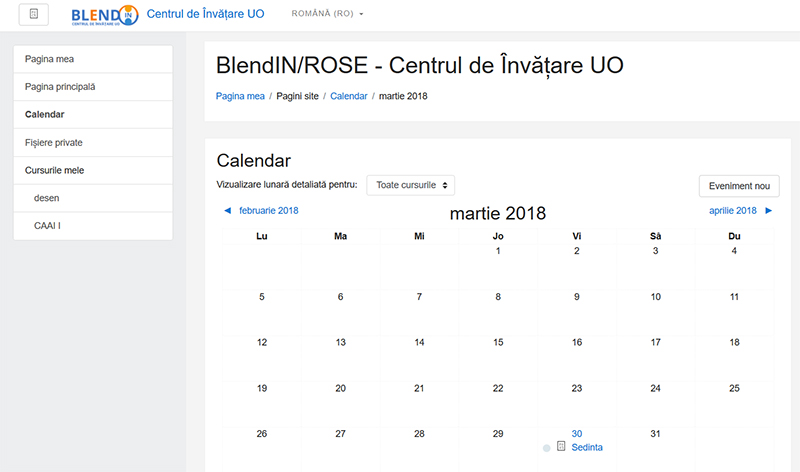
Task: Click day 30 link in calendar
Action: 577,434
